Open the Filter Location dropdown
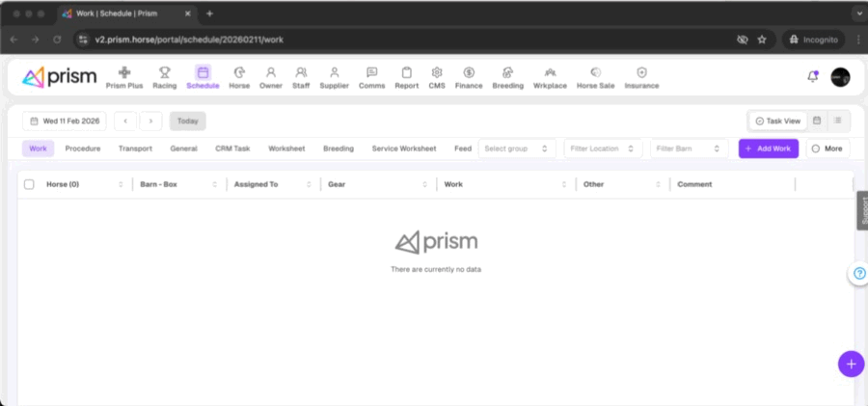 pyautogui.click(x=603, y=149)
